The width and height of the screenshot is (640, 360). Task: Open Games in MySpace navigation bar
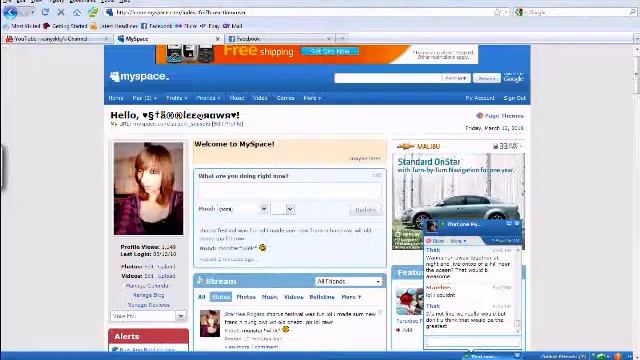pos(285,98)
